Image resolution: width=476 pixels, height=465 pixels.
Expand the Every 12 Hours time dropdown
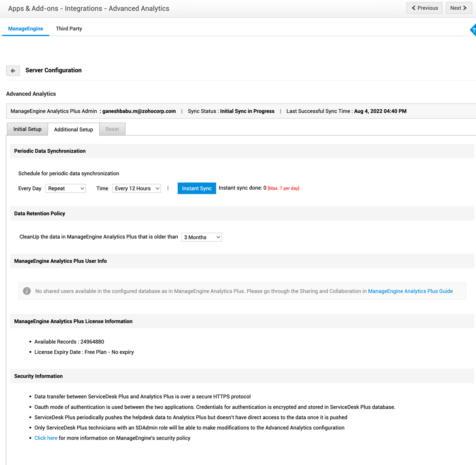tap(136, 189)
